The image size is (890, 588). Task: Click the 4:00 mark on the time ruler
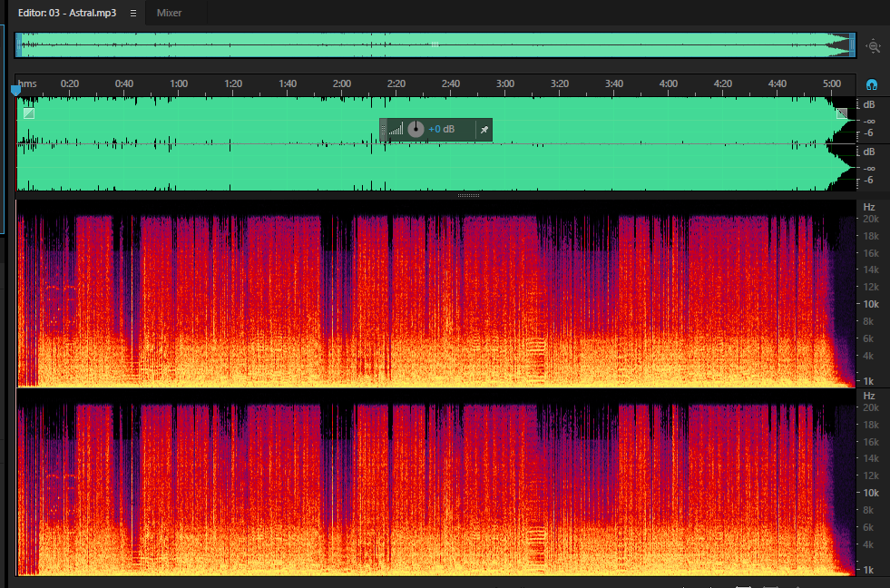(669, 83)
